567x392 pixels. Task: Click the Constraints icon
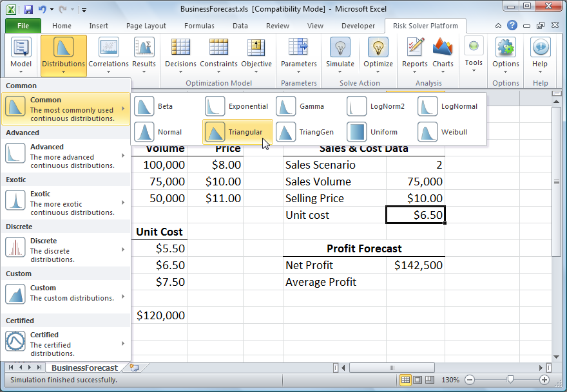click(218, 48)
